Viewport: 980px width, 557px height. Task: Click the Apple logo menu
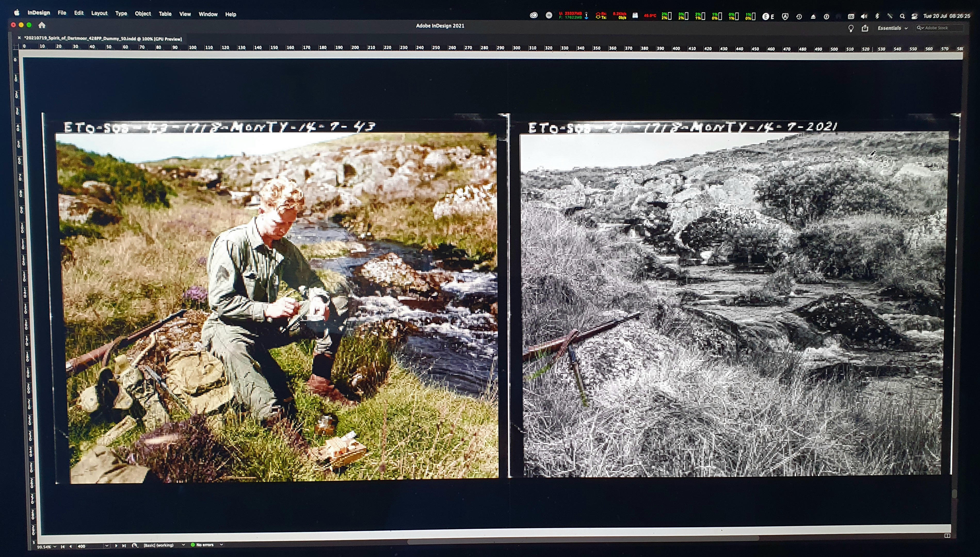[17, 12]
